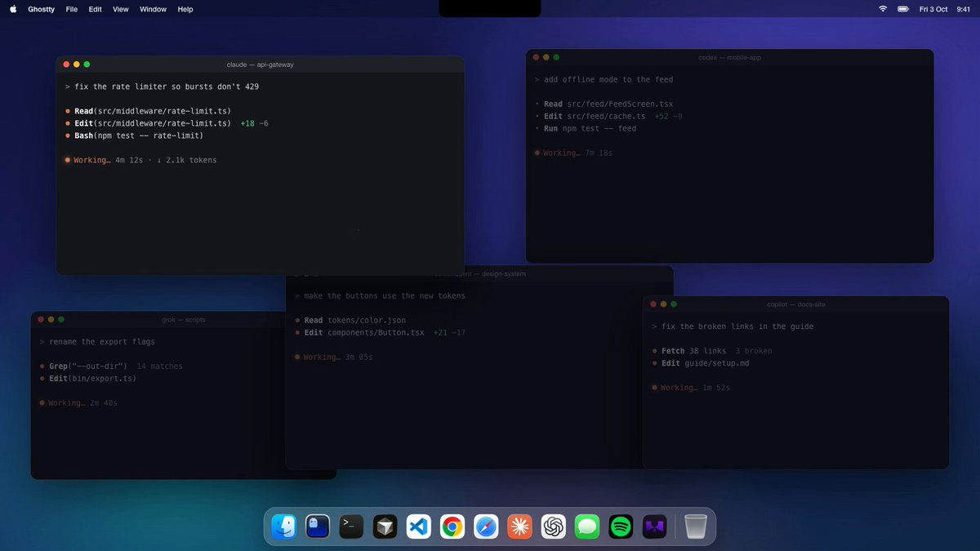Launch Google Chrome from the Dock
This screenshot has width=980, height=551.
[452, 527]
